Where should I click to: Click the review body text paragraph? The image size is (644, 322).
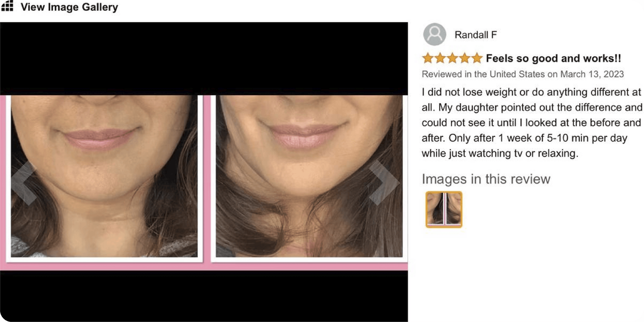[x=532, y=123]
